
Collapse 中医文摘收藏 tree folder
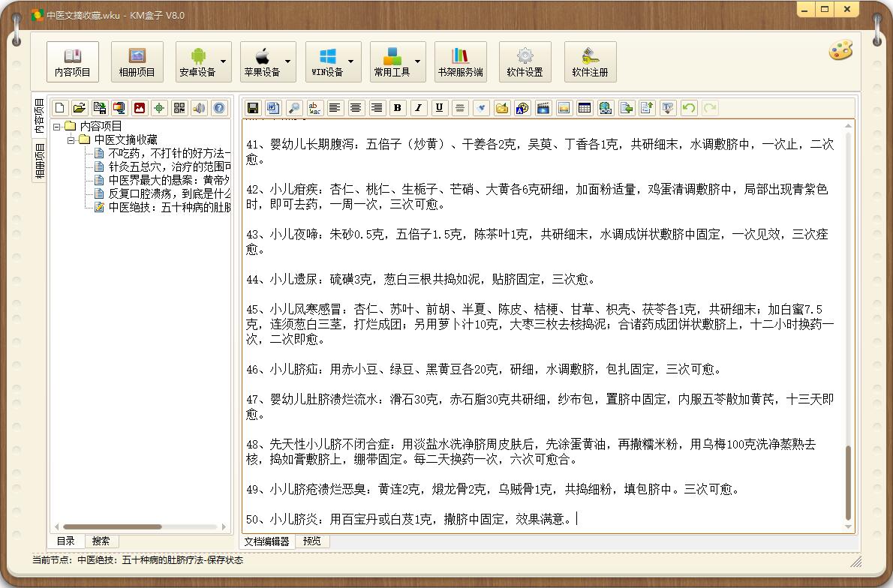point(71,140)
